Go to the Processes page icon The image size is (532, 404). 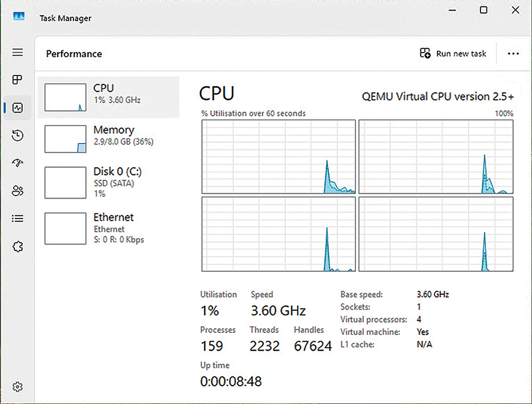pos(17,80)
